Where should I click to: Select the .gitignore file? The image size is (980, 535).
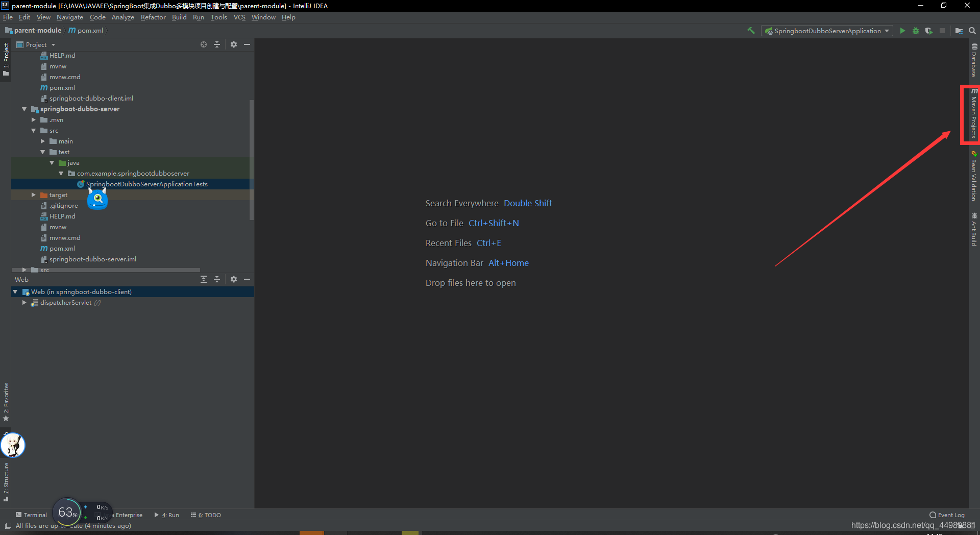(x=63, y=205)
